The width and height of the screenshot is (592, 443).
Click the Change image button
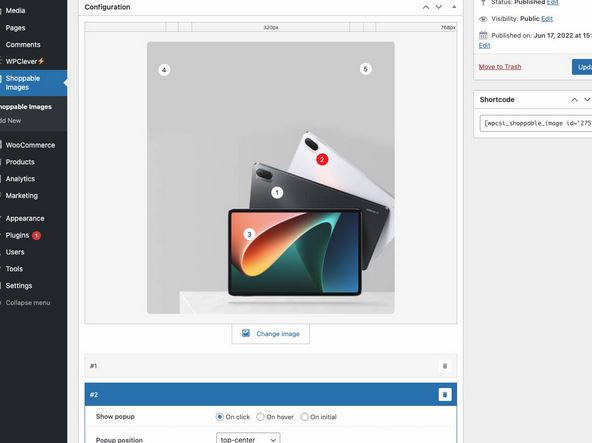[x=271, y=333]
